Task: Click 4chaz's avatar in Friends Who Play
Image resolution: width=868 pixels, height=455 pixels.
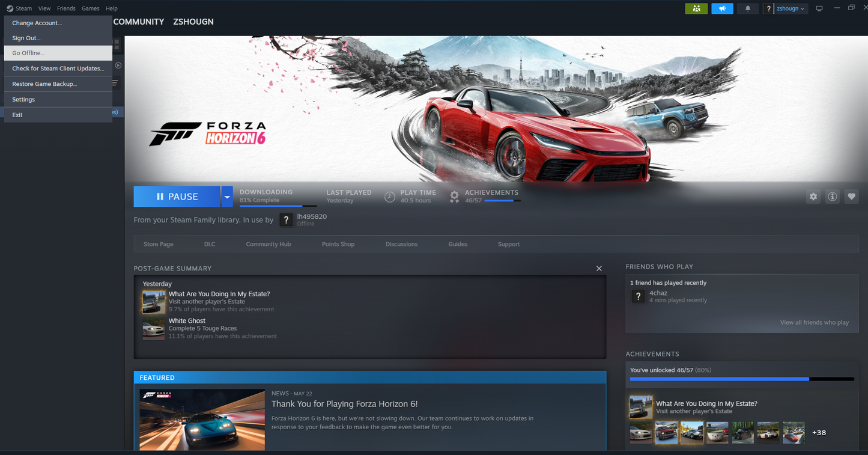Action: [x=638, y=296]
